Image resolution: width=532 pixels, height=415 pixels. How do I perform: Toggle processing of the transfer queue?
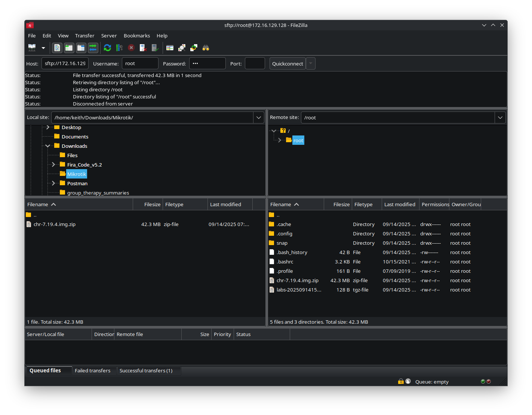(119, 48)
